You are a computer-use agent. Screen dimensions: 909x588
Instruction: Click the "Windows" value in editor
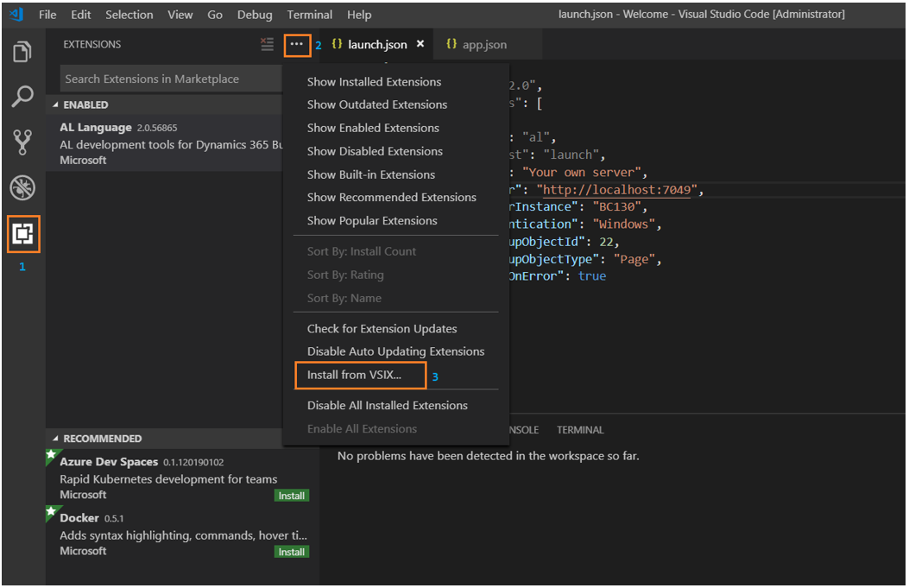click(624, 224)
